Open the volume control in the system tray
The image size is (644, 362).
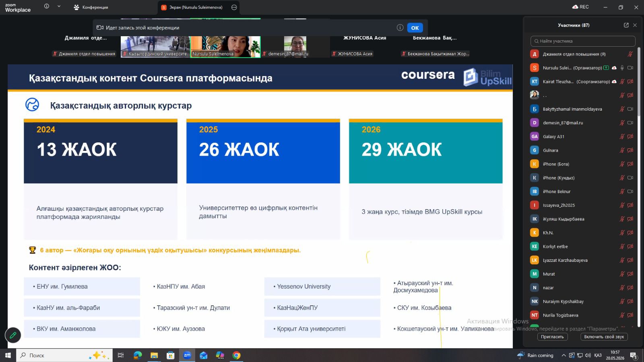(588, 355)
